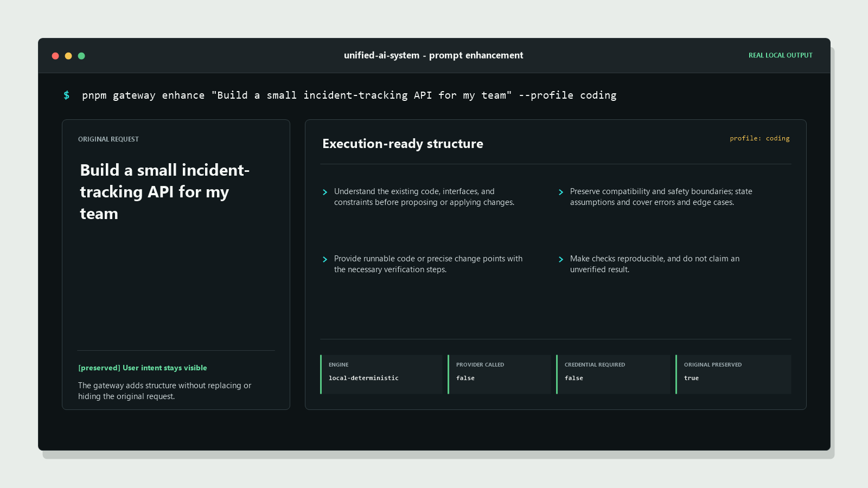The height and width of the screenshot is (488, 868).
Task: Click the pnpm gateway enhance command line
Action: point(349,95)
